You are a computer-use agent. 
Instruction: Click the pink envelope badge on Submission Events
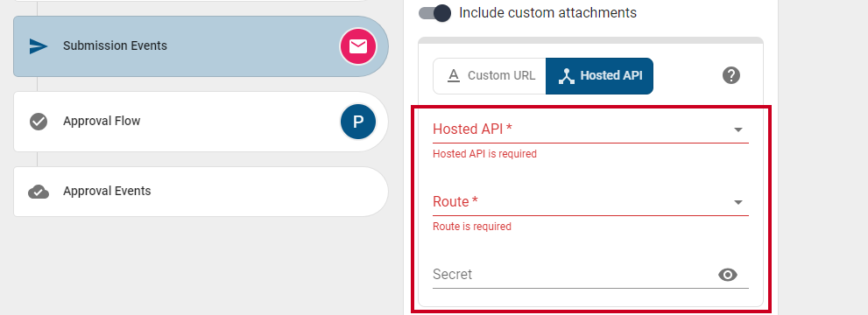[358, 46]
